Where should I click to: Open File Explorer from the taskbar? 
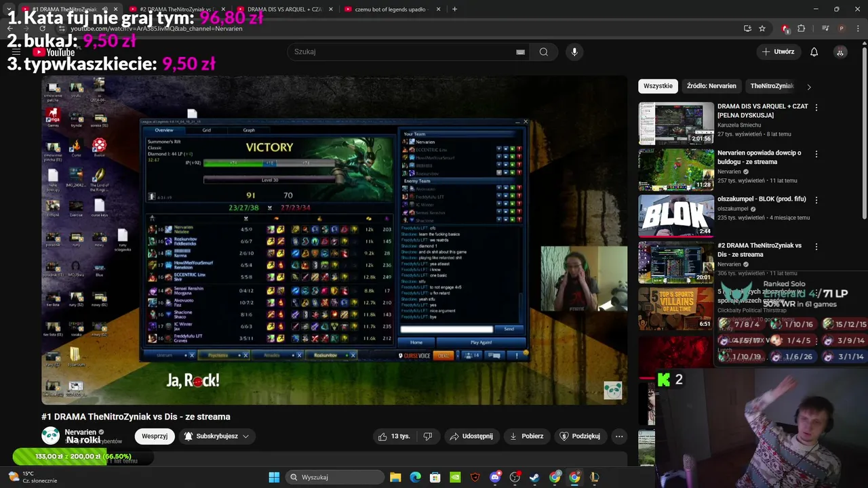pyautogui.click(x=395, y=477)
